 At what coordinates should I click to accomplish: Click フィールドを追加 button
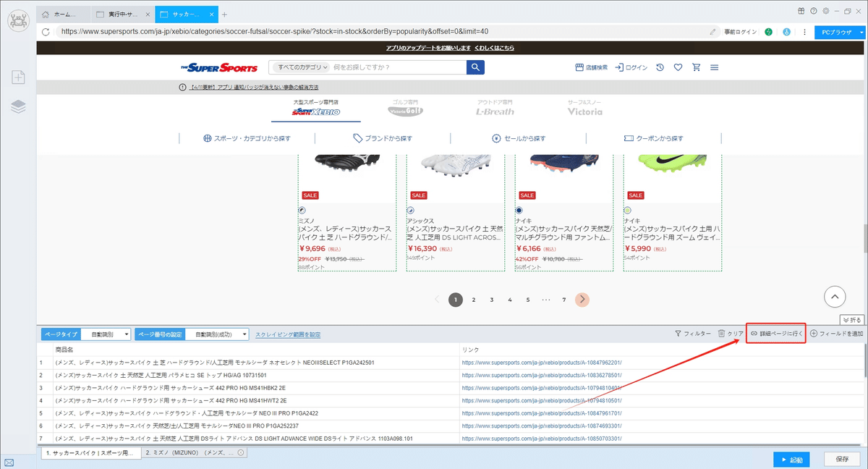[837, 334]
